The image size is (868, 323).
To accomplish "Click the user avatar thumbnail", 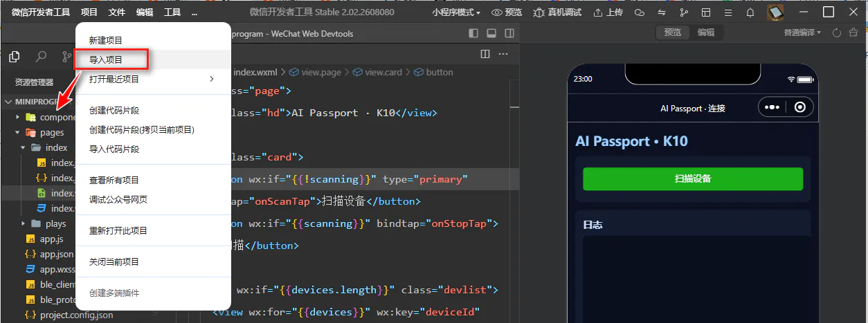I will point(776,12).
